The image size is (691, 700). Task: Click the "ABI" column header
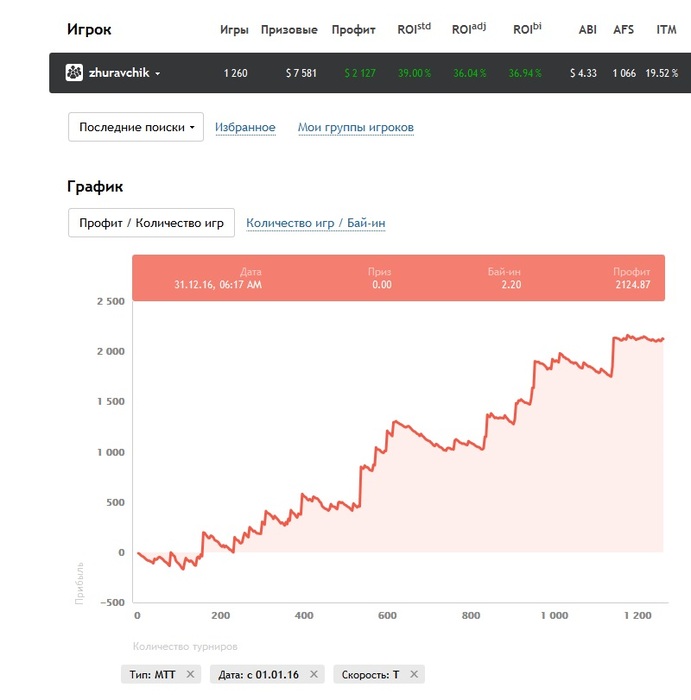587,30
